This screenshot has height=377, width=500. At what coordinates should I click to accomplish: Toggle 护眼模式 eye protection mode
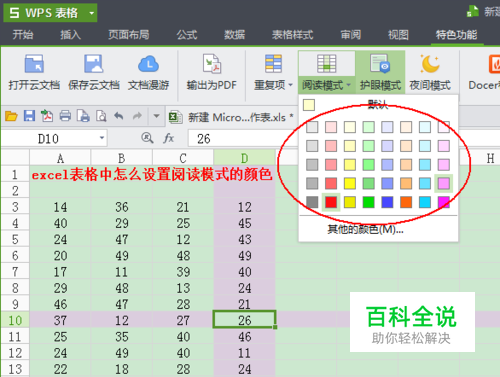(380, 72)
